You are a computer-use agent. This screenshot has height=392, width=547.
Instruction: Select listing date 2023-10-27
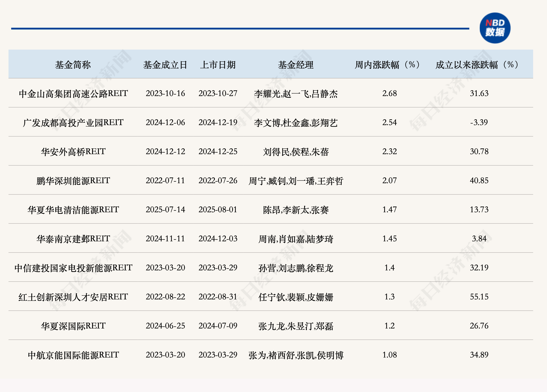218,94
